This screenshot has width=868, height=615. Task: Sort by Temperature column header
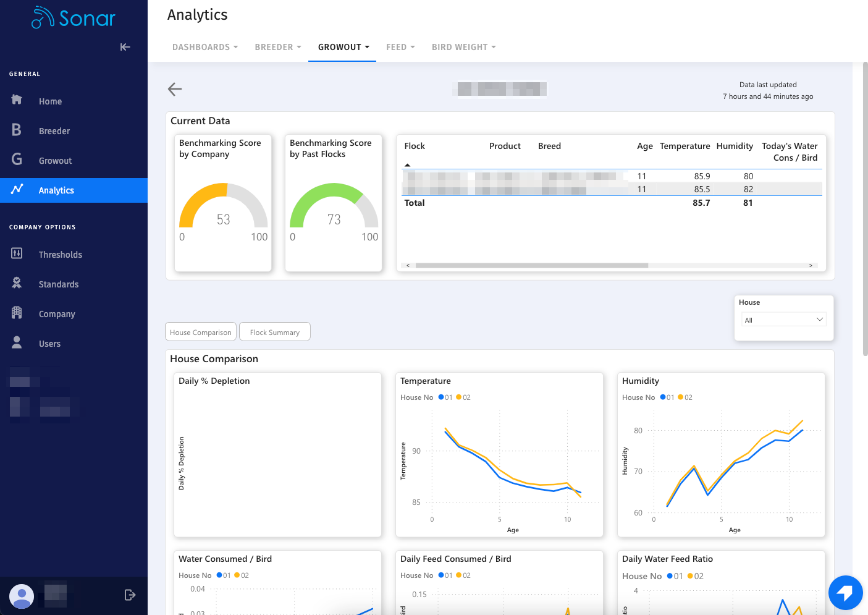pos(685,146)
